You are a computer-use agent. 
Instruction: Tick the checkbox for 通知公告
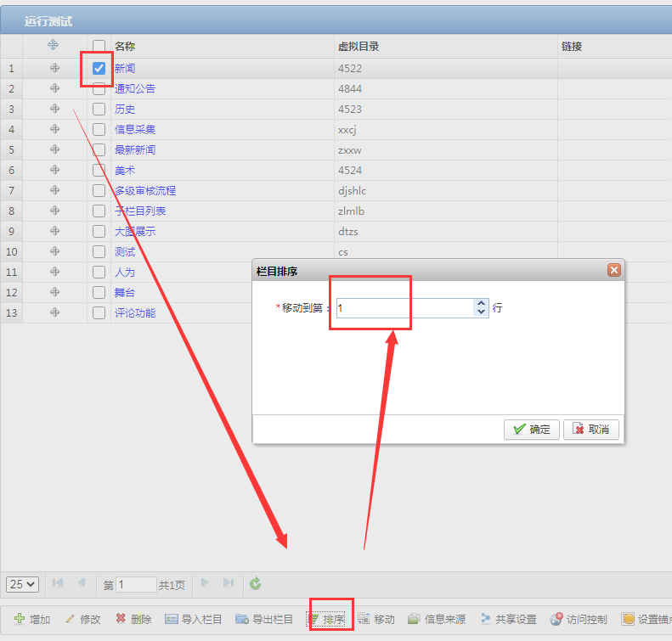(99, 89)
